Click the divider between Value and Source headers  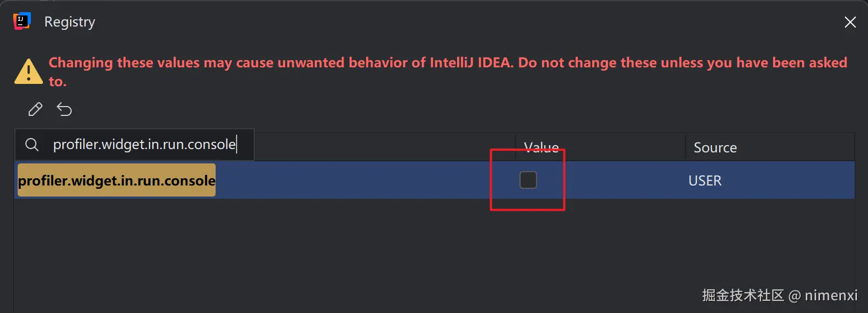pyautogui.click(x=685, y=147)
